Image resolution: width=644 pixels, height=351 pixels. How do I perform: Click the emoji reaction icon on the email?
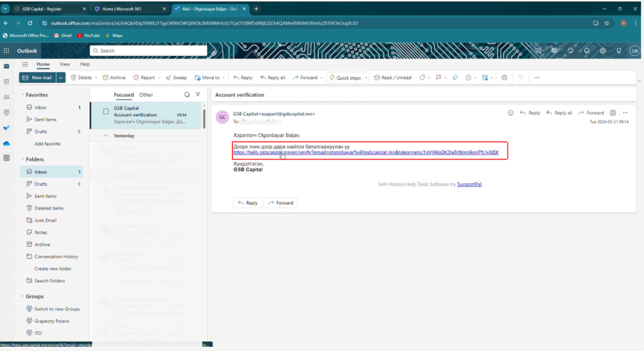(x=510, y=113)
